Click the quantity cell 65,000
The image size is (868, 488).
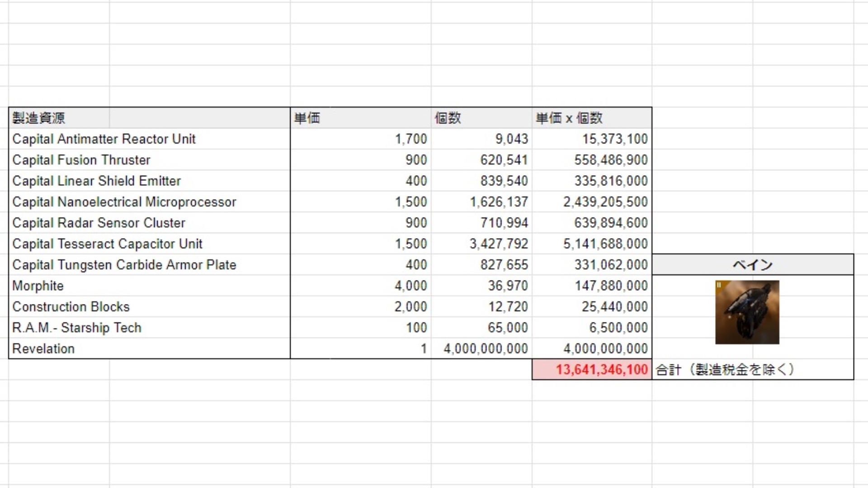(481, 328)
